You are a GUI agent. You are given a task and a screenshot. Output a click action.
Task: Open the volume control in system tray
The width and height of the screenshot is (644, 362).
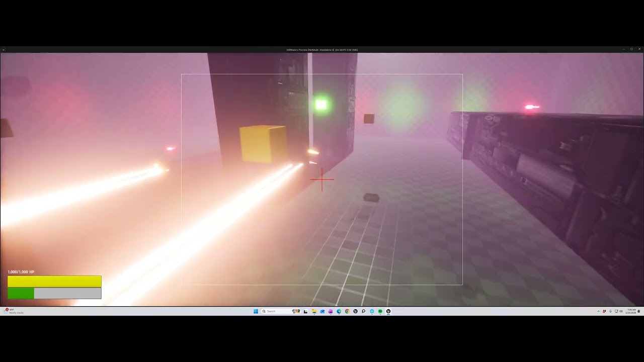coord(621,311)
